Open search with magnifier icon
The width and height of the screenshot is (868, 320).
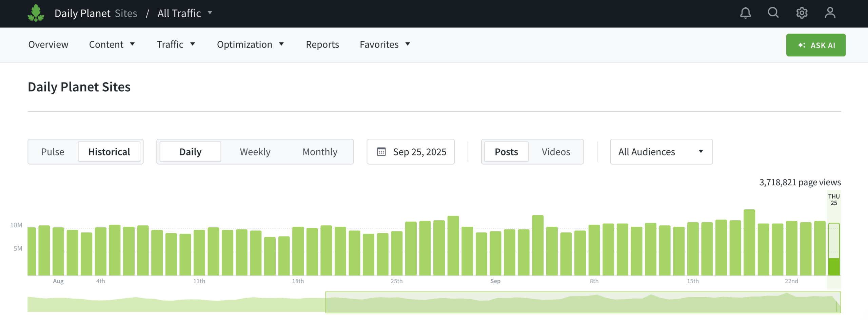pyautogui.click(x=773, y=13)
